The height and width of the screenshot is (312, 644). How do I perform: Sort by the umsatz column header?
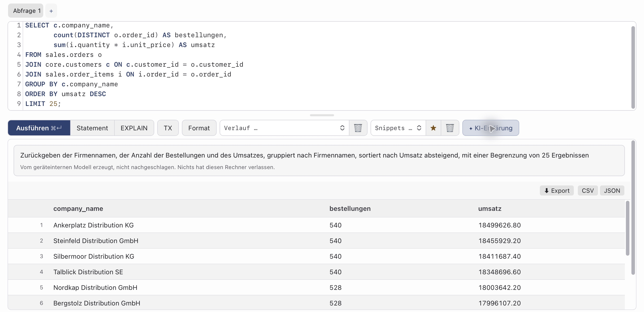[490, 209]
